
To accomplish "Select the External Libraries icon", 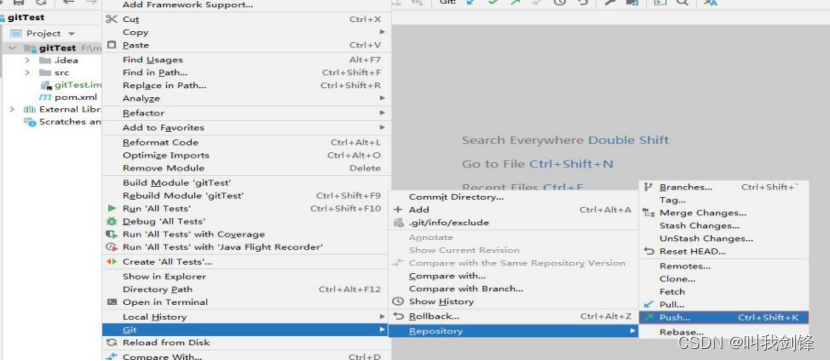I will (29, 110).
